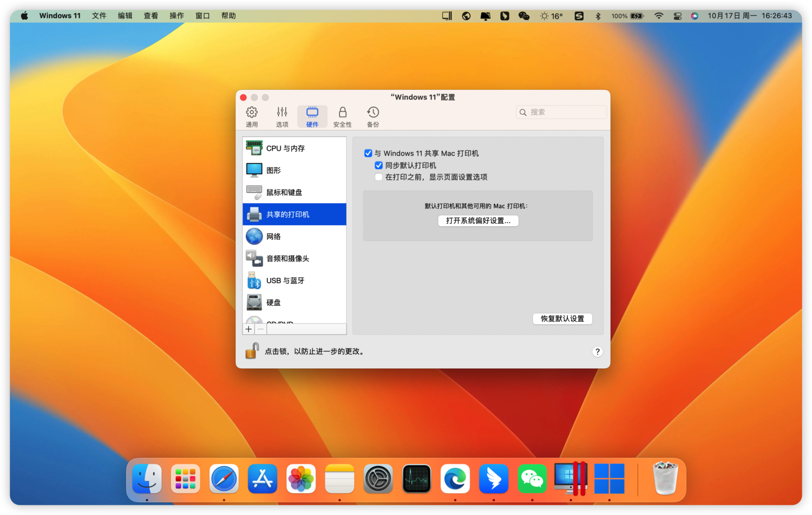Open the 备份 (Backup) tab

(373, 117)
